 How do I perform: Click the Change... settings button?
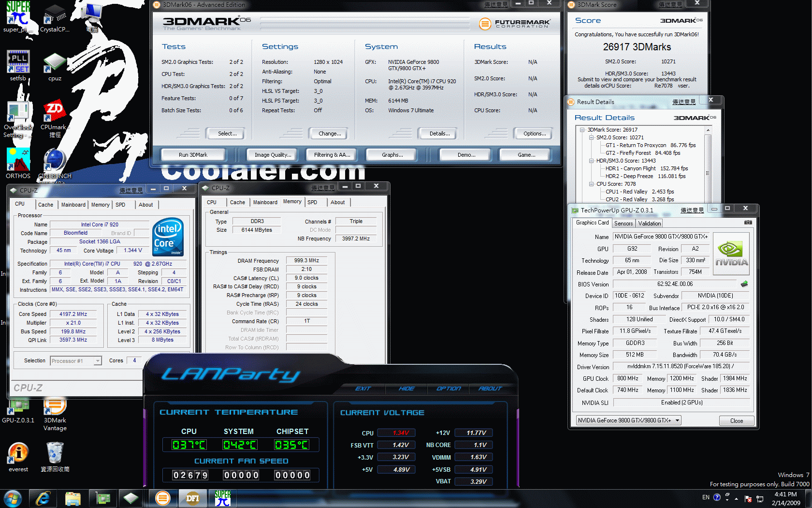pos(330,134)
